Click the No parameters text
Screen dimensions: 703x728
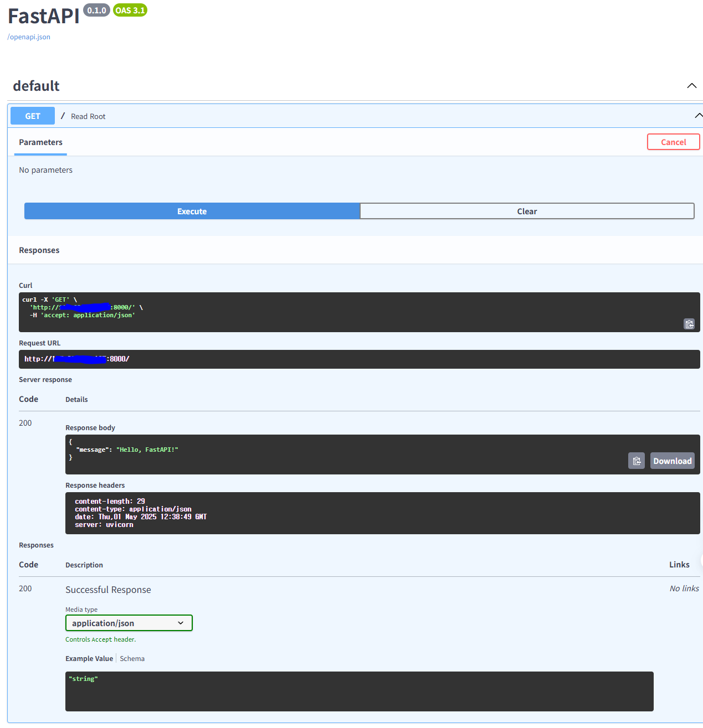(x=45, y=170)
